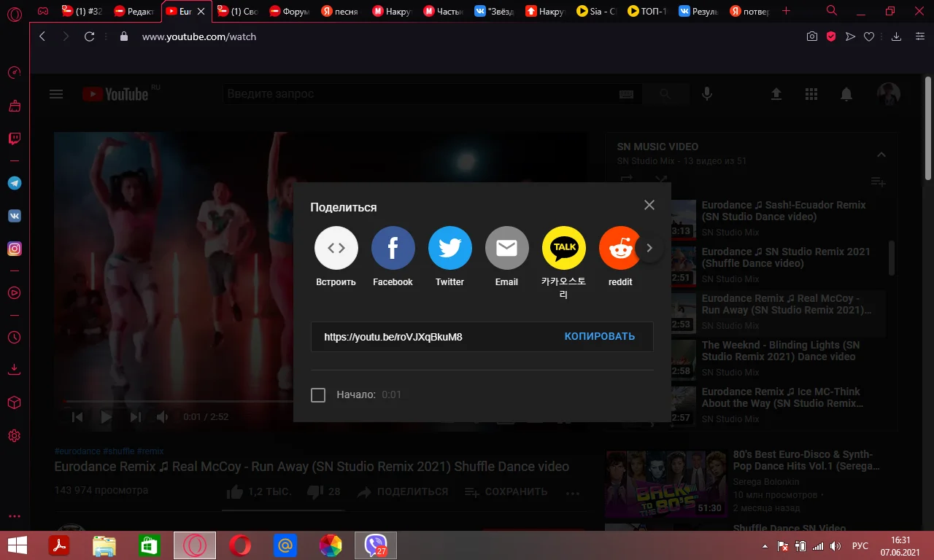Share video via Facebook icon
This screenshot has width=934, height=560.
coord(393,248)
